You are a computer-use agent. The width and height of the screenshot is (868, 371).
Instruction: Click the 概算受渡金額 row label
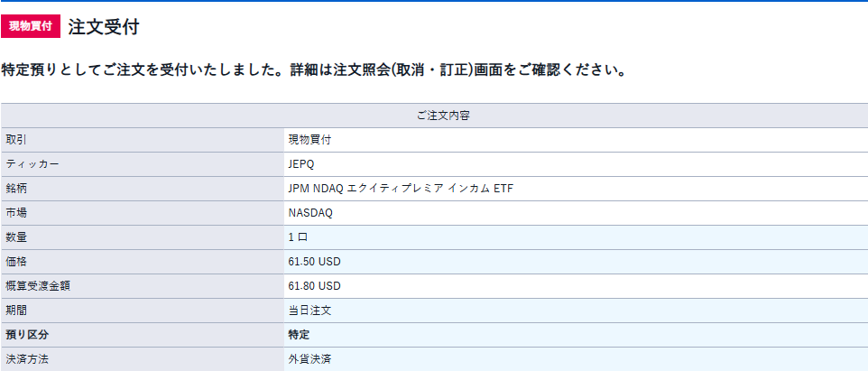pyautogui.click(x=38, y=286)
